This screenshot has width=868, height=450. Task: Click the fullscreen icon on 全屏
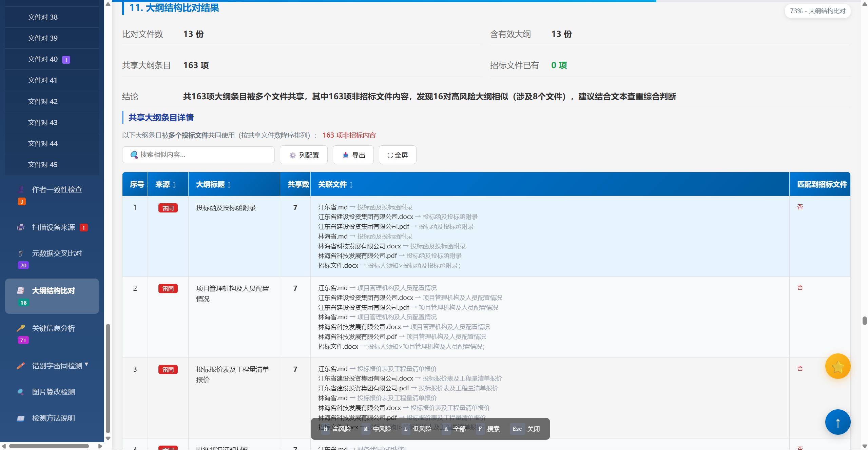(390, 155)
